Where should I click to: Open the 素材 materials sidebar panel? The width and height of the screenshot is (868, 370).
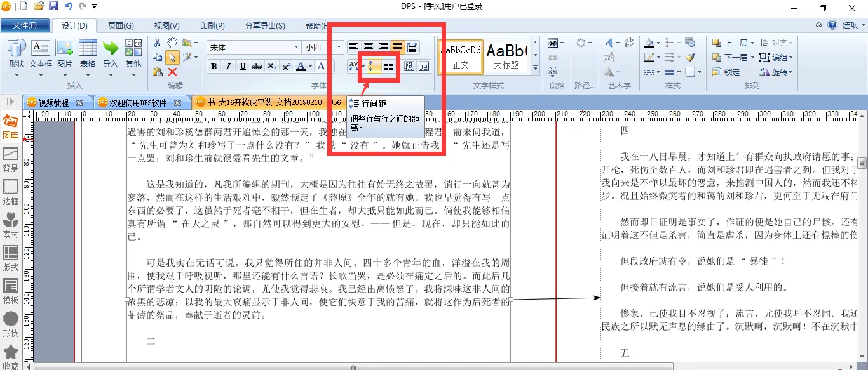(x=11, y=225)
